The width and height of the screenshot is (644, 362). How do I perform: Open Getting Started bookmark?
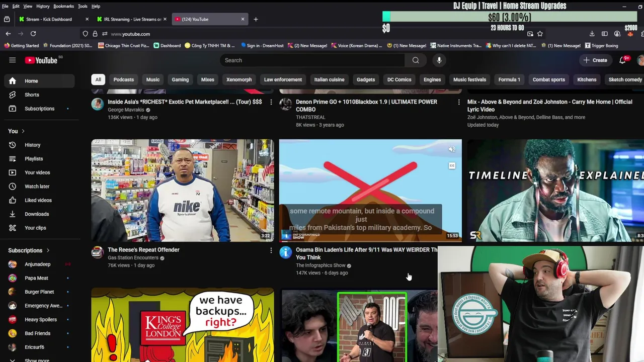coord(21,45)
